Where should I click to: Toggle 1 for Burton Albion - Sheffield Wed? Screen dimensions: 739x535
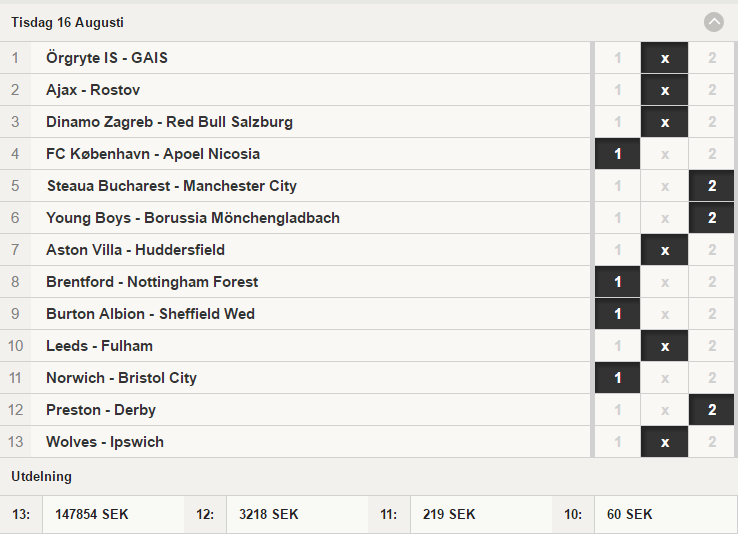(617, 314)
